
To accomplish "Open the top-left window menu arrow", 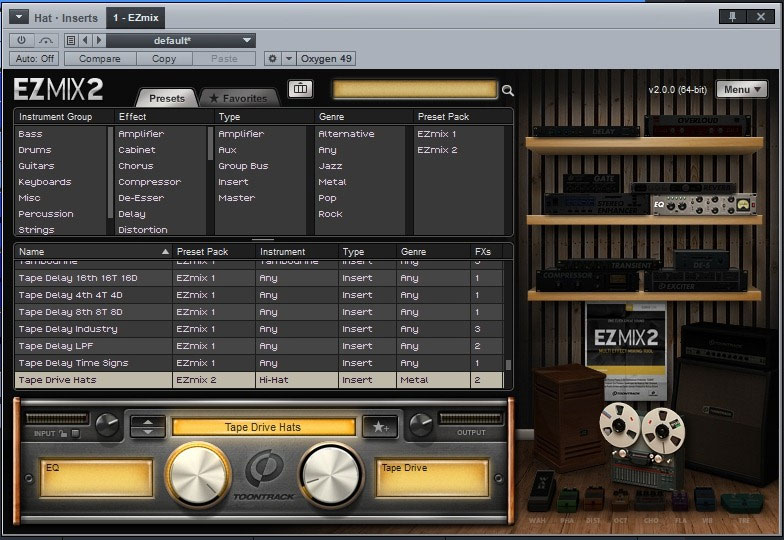I will click(x=18, y=17).
